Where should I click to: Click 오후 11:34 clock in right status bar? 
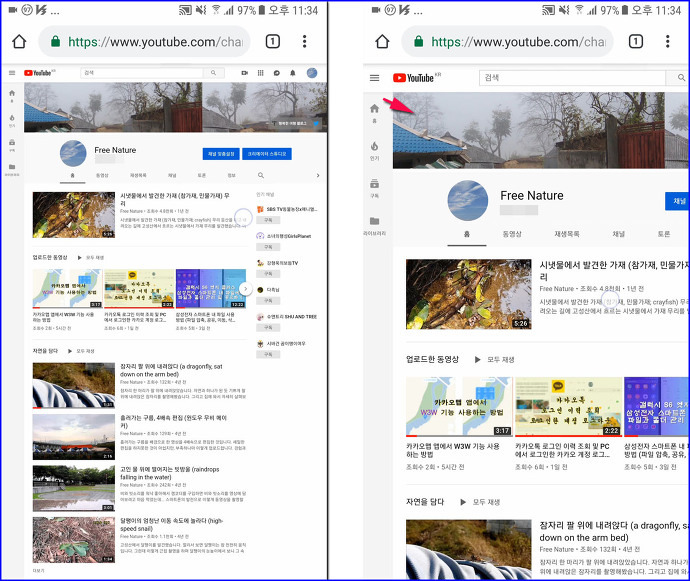[656, 10]
